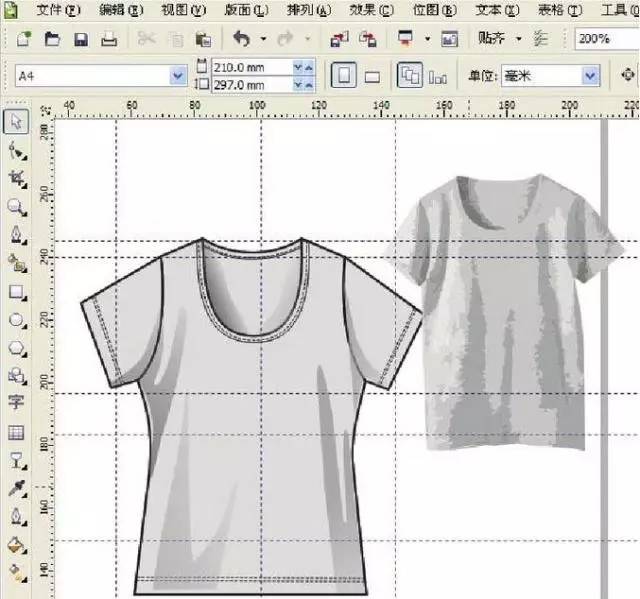Viewport: 640px width, 599px height.
Task: Click the Undo arrow icon
Action: point(240,40)
